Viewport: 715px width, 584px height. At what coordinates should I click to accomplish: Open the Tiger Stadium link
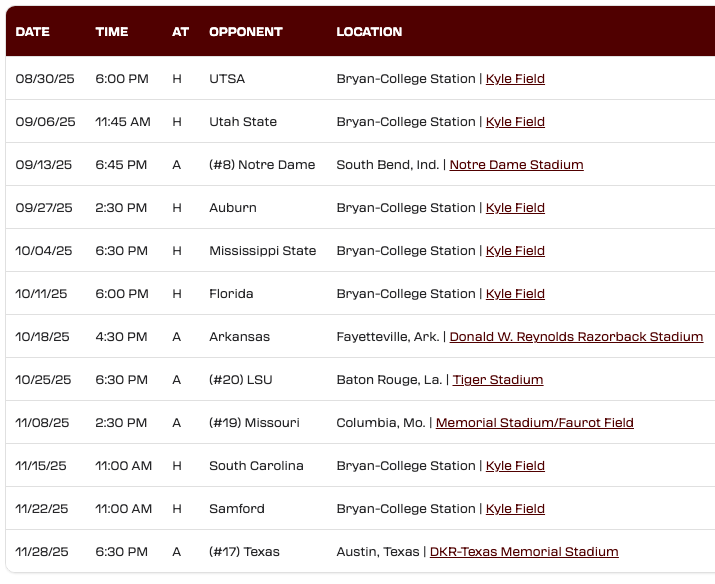pos(497,379)
